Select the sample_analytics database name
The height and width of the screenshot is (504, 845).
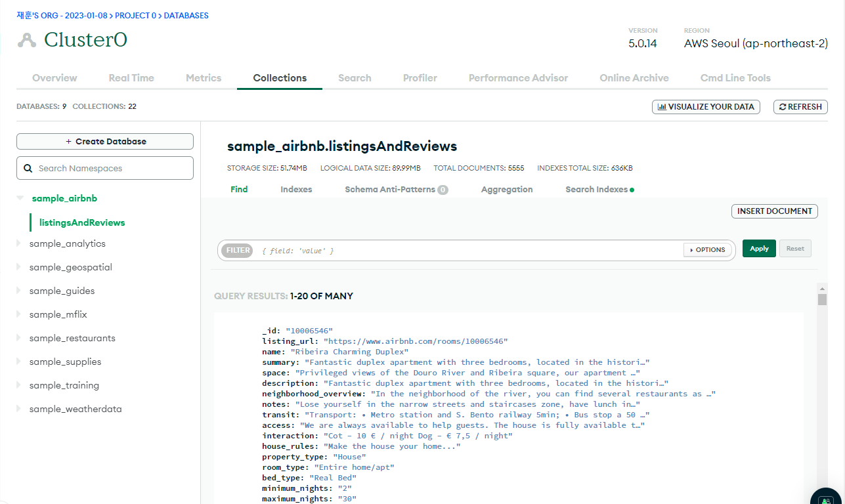(x=67, y=243)
